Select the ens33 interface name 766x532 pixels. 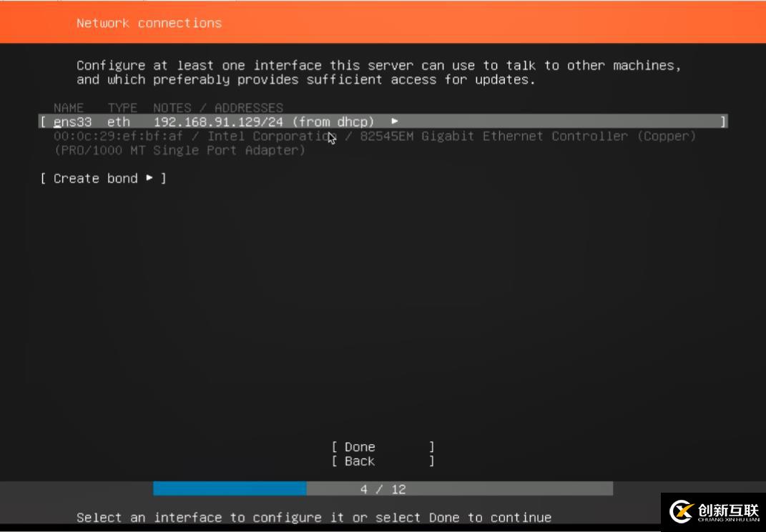[72, 122]
